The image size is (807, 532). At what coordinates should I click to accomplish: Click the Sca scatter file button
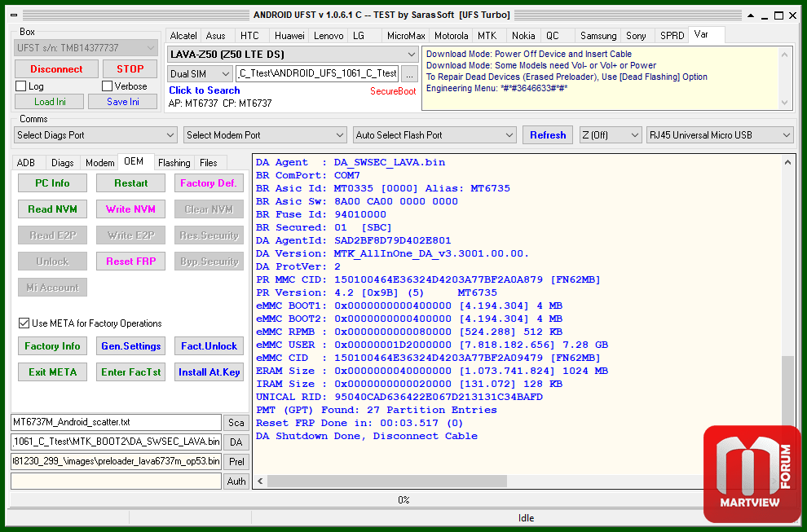coord(236,423)
